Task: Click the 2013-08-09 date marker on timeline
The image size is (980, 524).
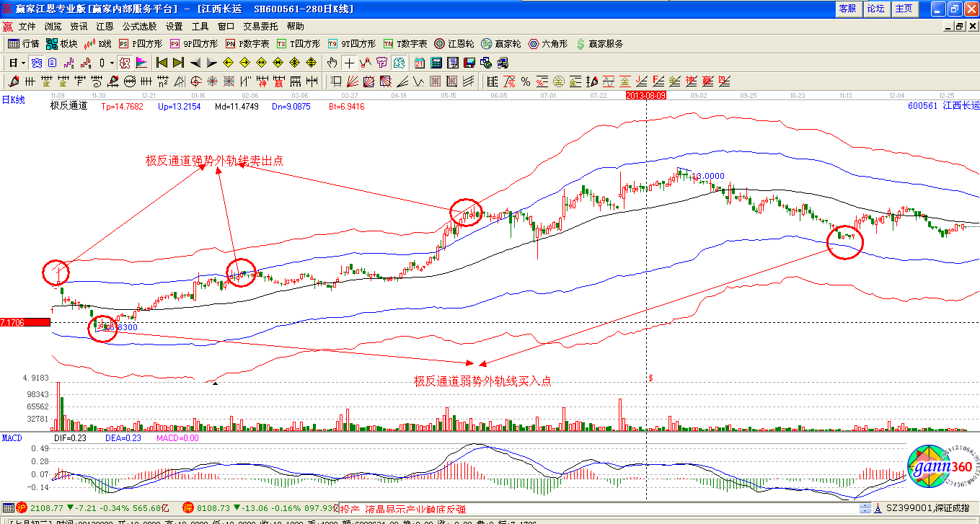Action: click(x=645, y=95)
